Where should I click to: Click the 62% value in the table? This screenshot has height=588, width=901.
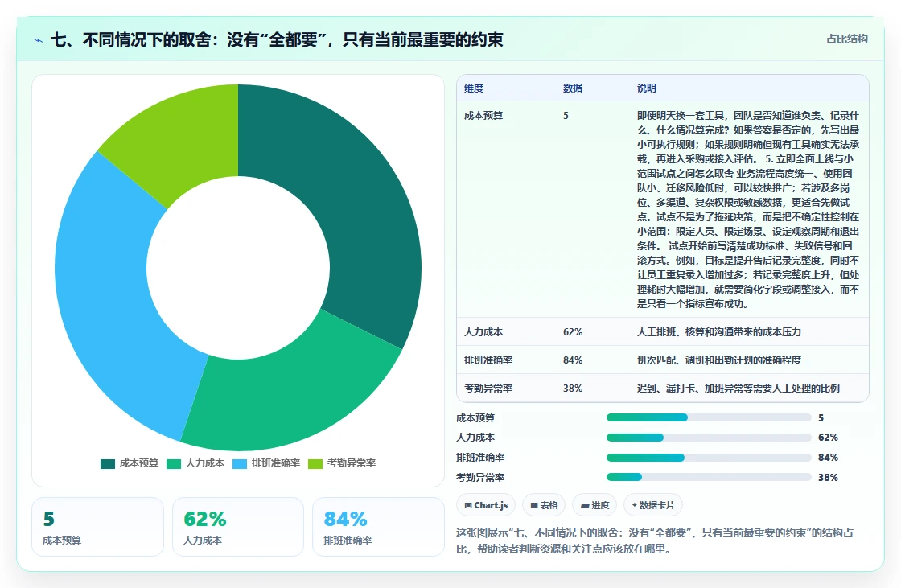tap(572, 331)
